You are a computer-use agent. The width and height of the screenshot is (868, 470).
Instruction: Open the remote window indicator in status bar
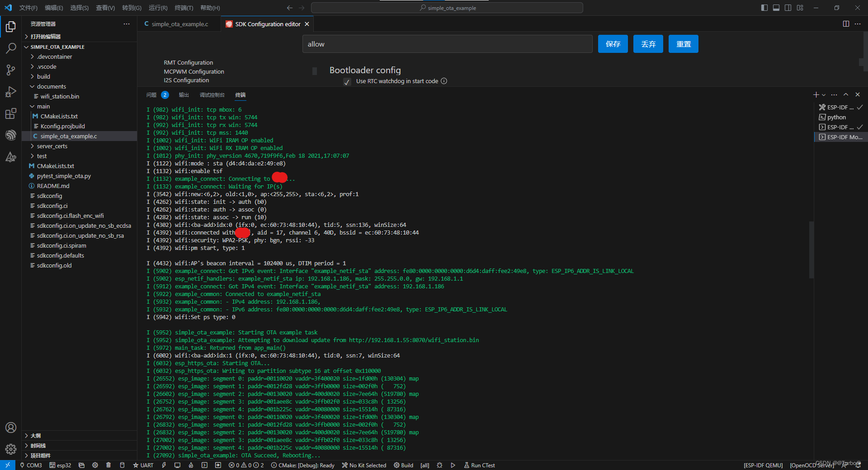coord(8,465)
